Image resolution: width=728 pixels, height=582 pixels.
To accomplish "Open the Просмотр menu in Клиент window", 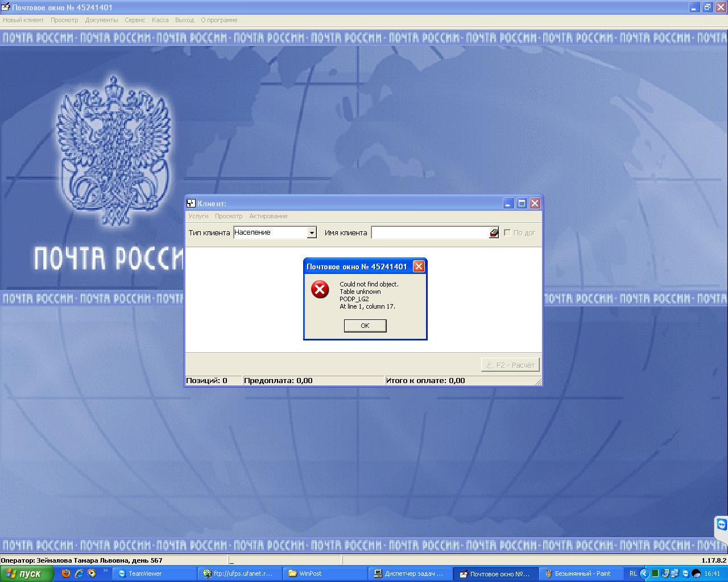I will click(229, 216).
